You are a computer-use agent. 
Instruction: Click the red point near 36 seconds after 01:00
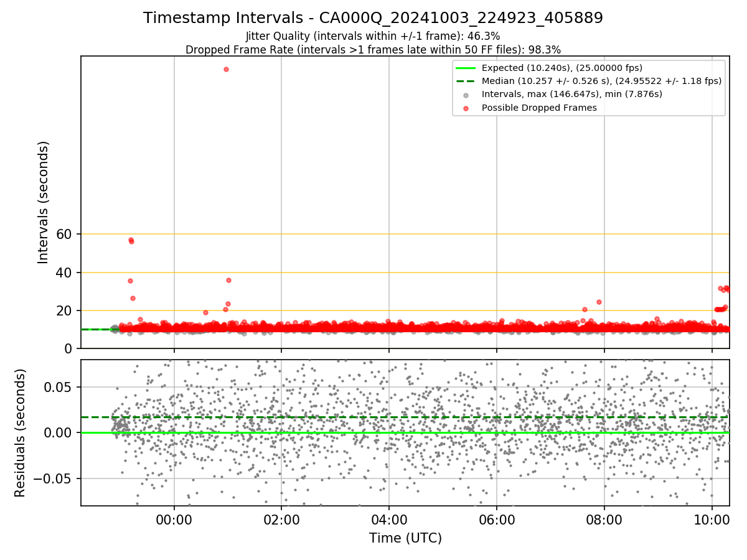[x=228, y=280]
